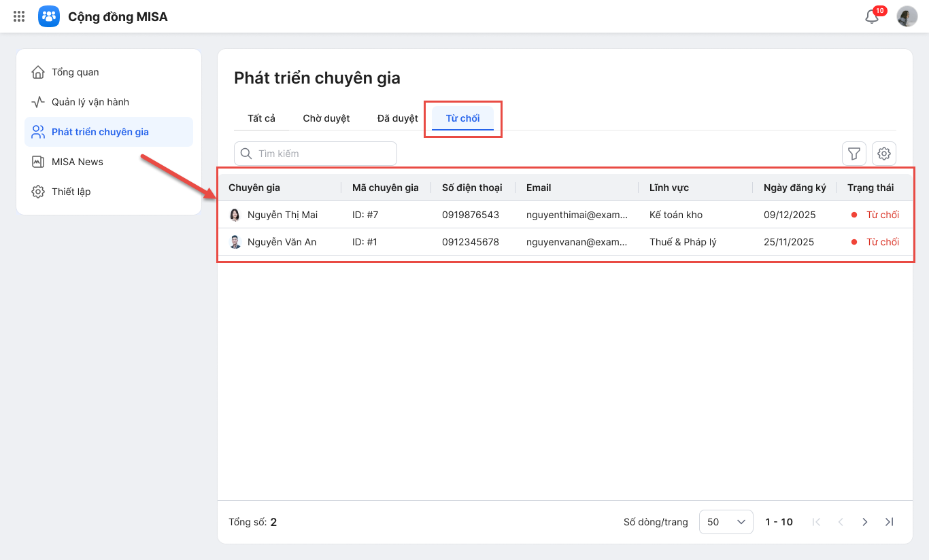Open the notification bell
The width and height of the screenshot is (929, 560).
872,16
